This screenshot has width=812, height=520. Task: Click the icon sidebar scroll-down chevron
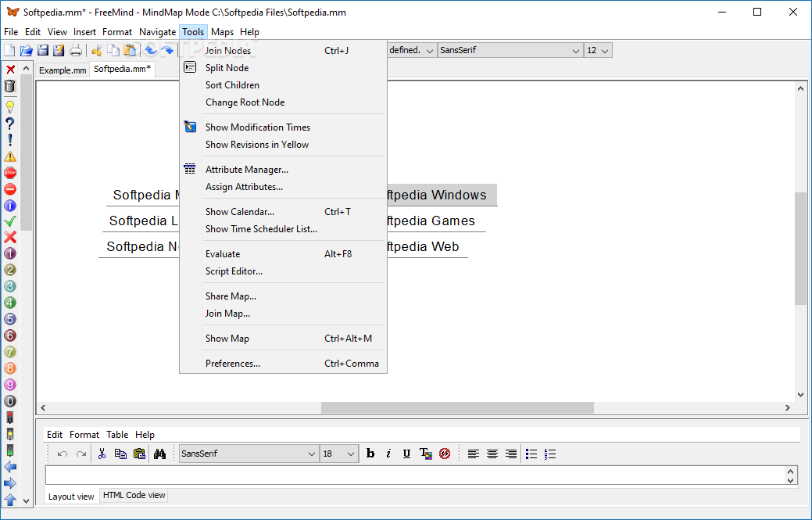tap(26, 500)
